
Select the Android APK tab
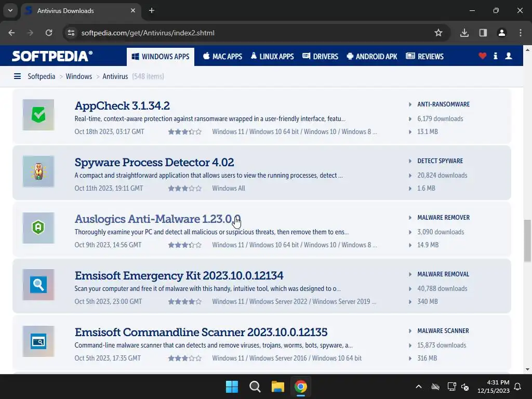pyautogui.click(x=372, y=56)
